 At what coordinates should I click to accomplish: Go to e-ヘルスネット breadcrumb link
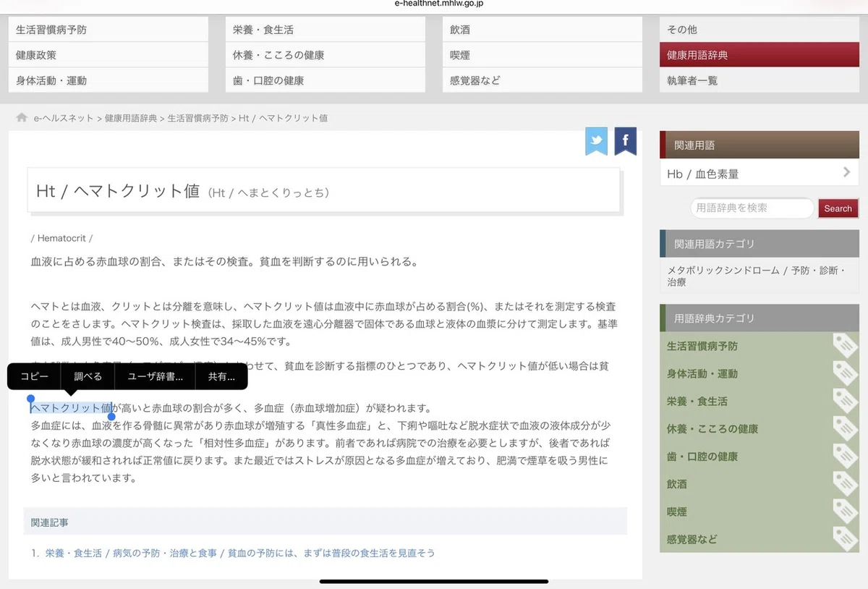click(64, 118)
